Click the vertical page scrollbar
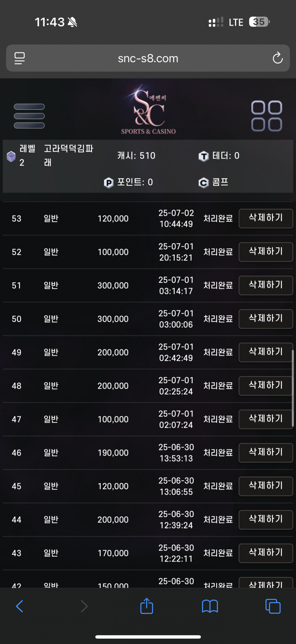This screenshot has width=296, height=644. point(292,388)
